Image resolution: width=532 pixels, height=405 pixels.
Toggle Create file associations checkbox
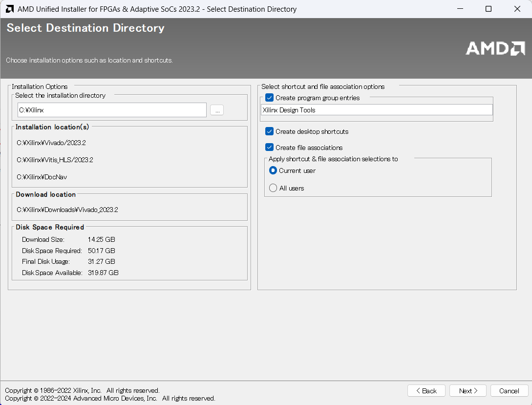pyautogui.click(x=269, y=148)
